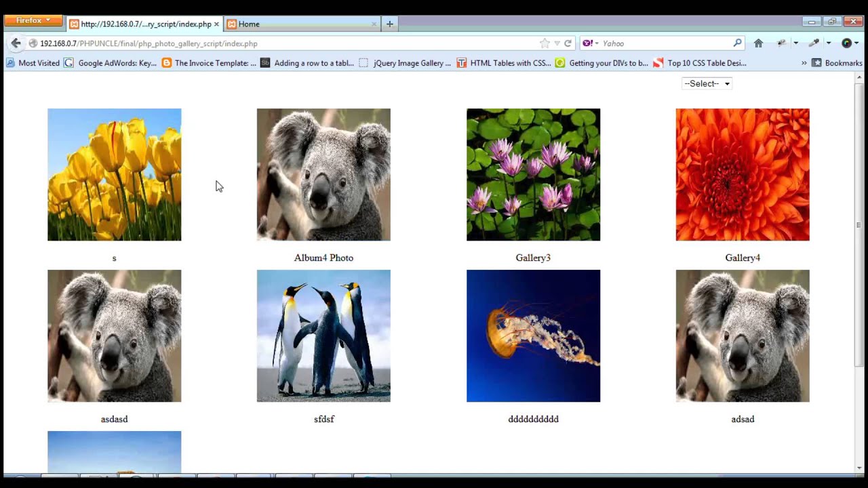Switch to the Home tab

pos(302,24)
